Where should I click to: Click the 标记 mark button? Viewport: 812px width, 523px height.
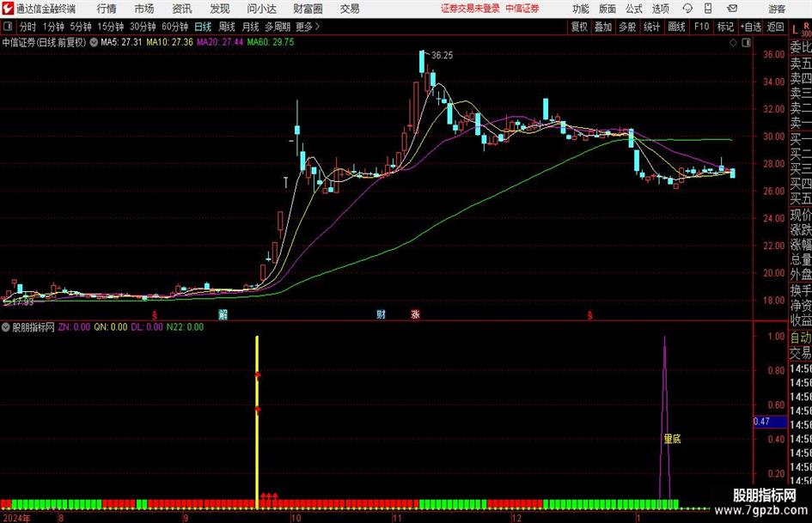[x=725, y=27]
